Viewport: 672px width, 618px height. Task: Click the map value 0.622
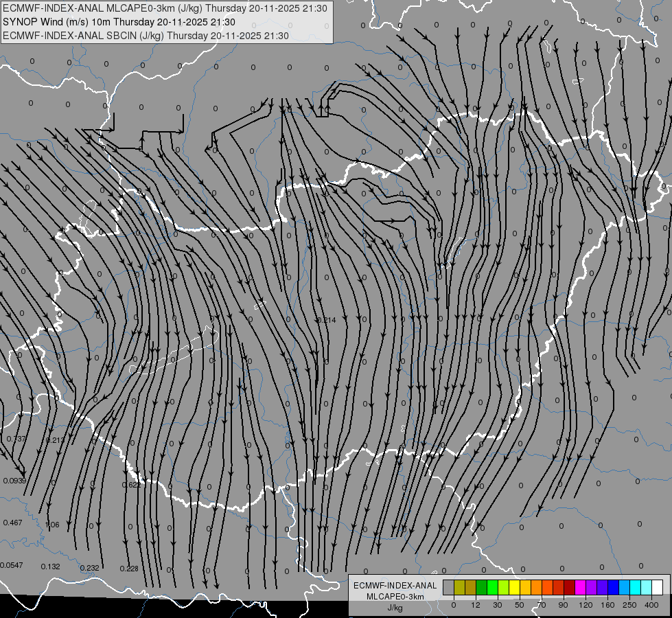pyautogui.click(x=132, y=485)
